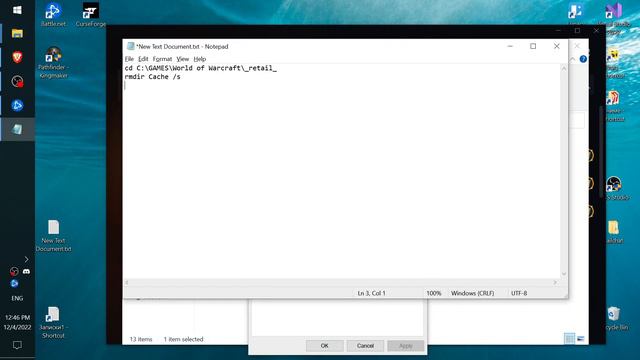
Task: Open the notification center icon
Action: tap(17, 345)
